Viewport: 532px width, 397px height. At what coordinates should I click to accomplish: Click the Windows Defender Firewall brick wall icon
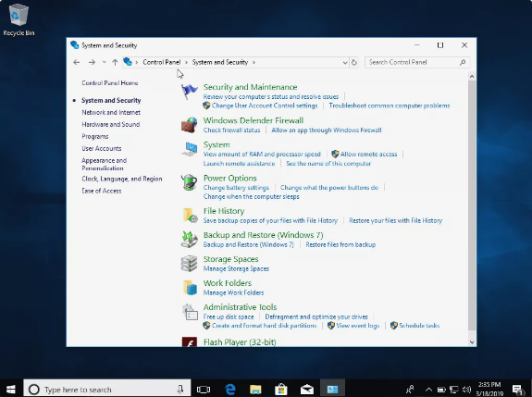tap(189, 125)
